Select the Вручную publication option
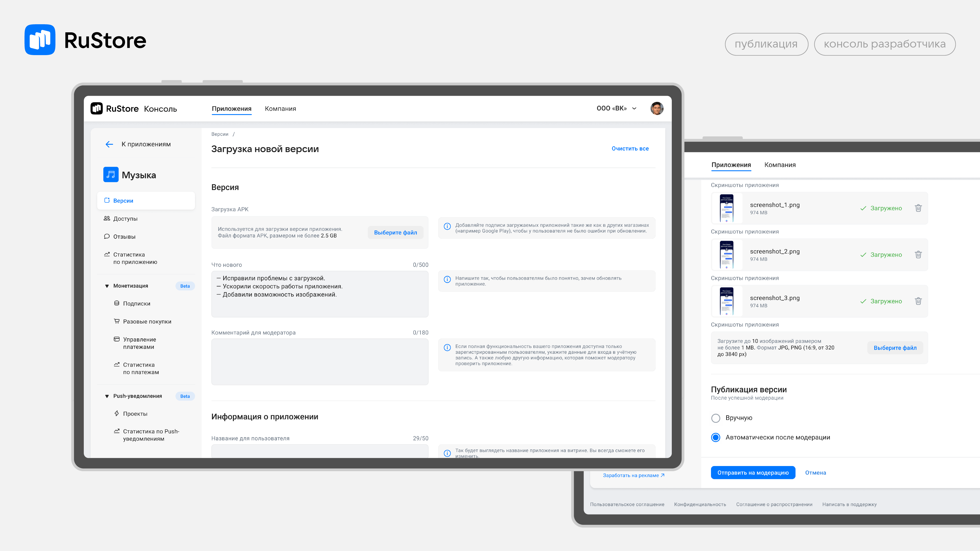The width and height of the screenshot is (980, 551). pyautogui.click(x=716, y=418)
